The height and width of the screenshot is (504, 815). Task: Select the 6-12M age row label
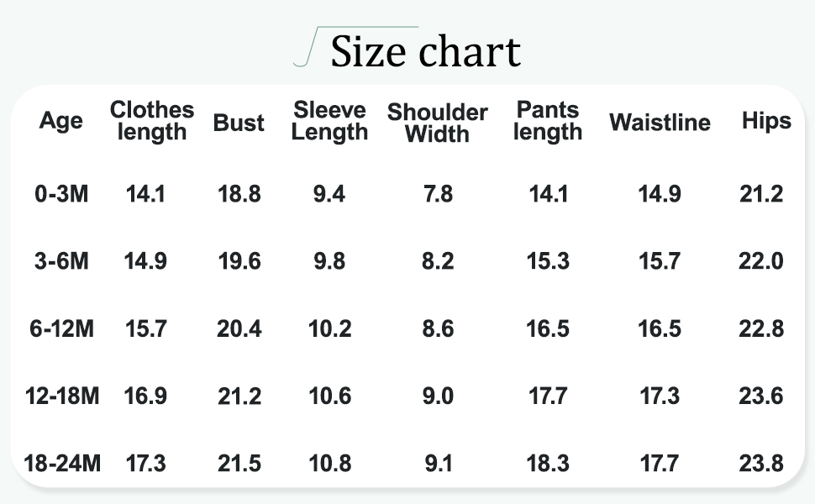[x=61, y=328]
